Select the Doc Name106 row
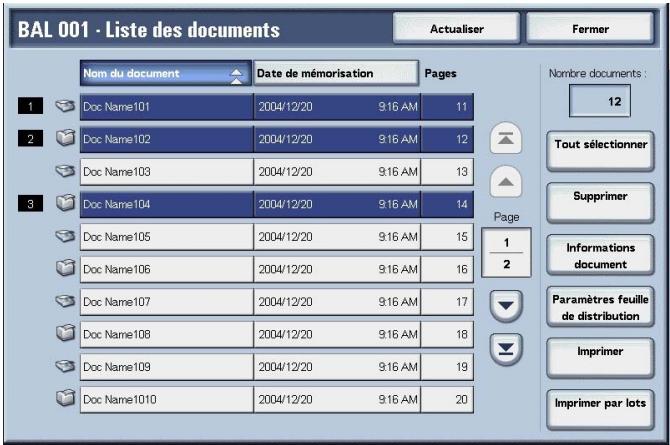Viewport: 670px width, 445px height. (x=277, y=269)
